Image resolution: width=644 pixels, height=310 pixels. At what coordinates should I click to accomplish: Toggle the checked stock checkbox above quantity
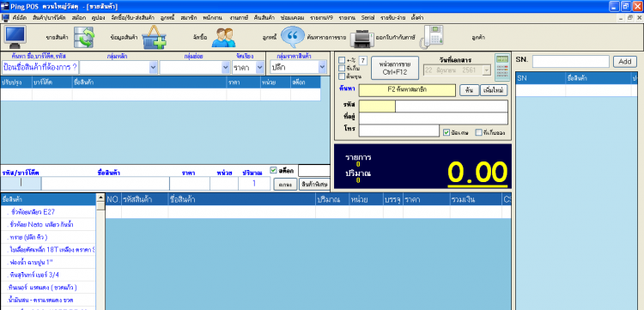coord(274,170)
